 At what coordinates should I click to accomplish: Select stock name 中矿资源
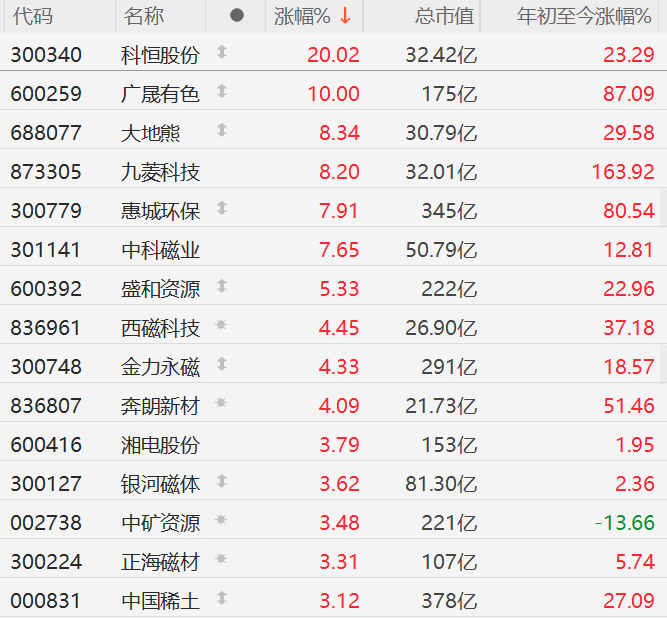(160, 523)
